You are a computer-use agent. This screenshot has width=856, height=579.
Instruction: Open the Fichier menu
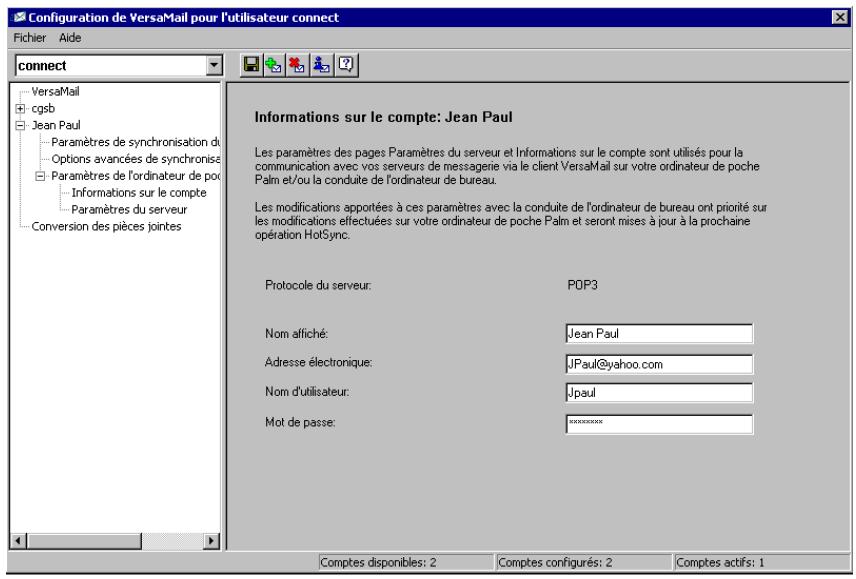(x=29, y=38)
